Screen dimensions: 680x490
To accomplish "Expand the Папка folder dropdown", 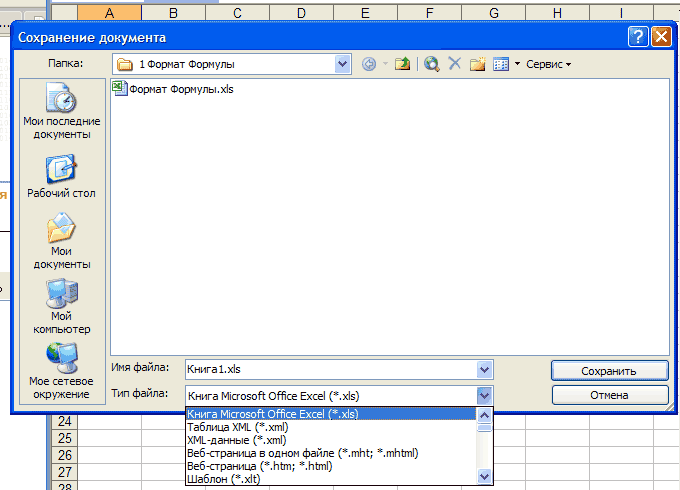I will (343, 64).
